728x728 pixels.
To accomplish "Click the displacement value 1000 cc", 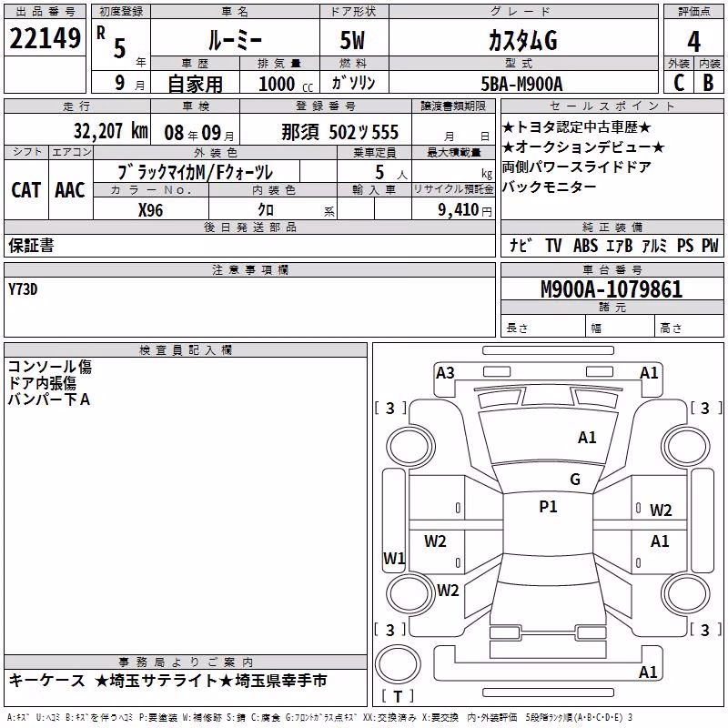I will click(x=286, y=84).
